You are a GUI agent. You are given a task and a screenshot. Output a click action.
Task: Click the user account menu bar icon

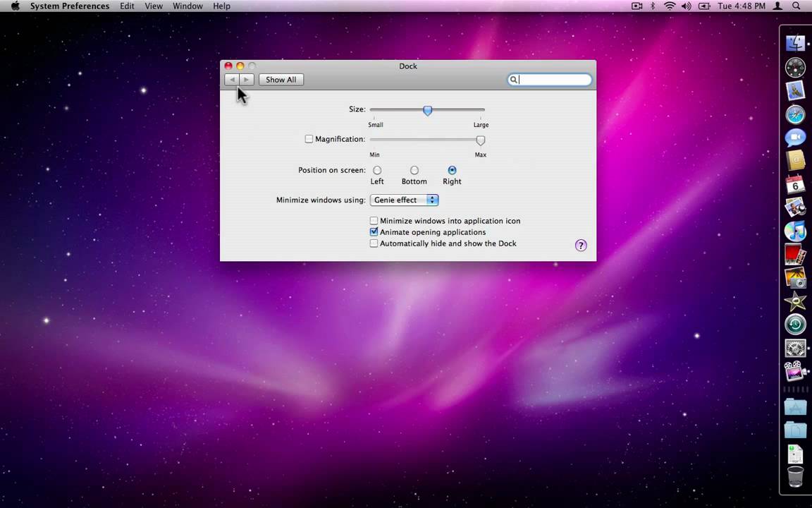point(777,6)
